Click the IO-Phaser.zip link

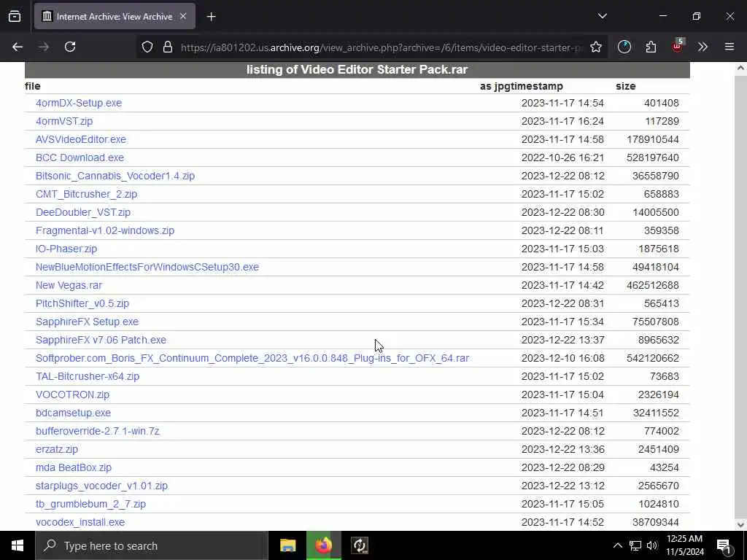coord(66,249)
